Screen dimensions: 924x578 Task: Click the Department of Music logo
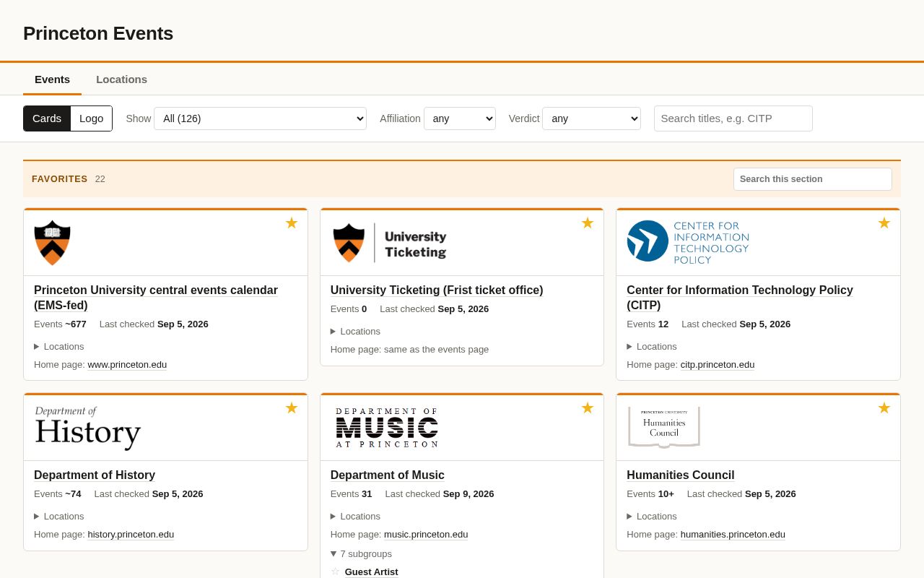pos(387,428)
